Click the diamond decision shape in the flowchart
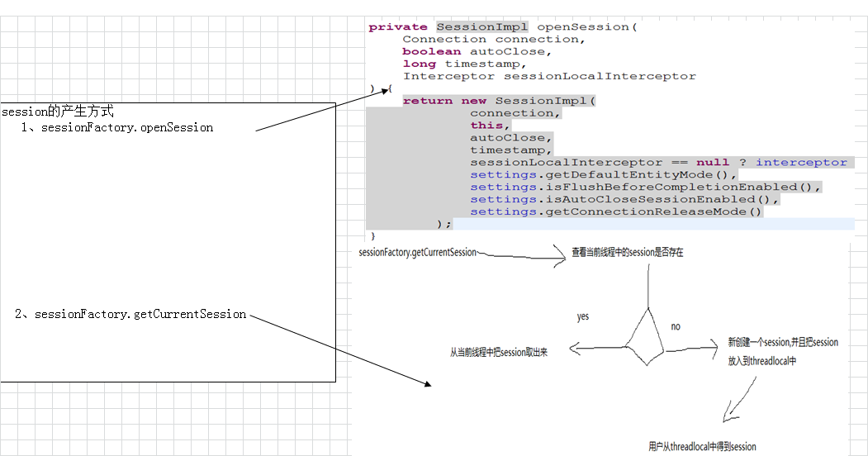Image resolution: width=868 pixels, height=456 pixels. (645, 337)
